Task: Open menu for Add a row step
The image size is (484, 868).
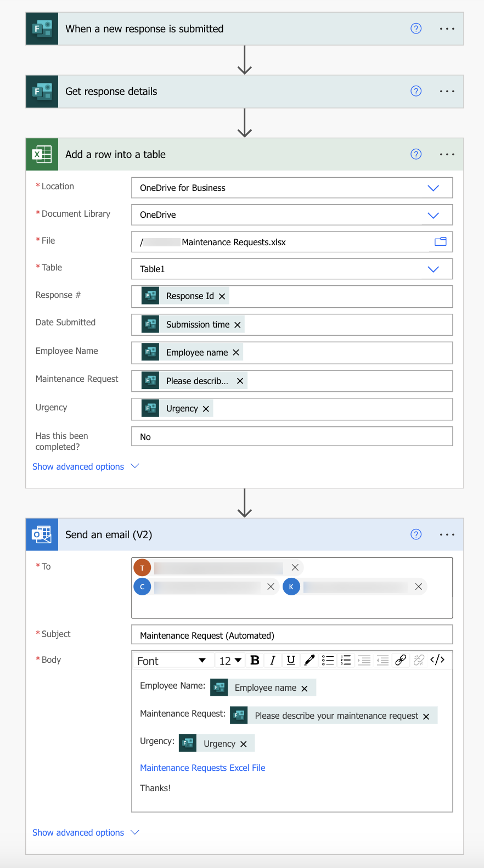Action: (447, 154)
